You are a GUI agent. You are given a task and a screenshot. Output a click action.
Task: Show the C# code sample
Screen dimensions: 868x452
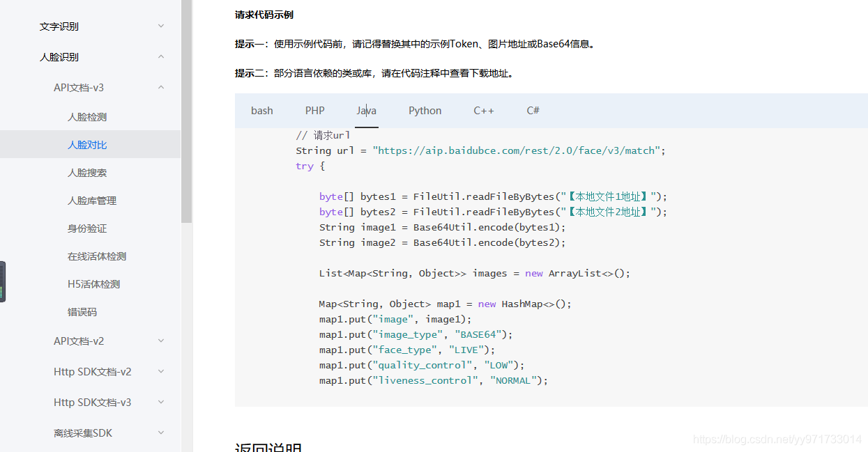pyautogui.click(x=532, y=110)
